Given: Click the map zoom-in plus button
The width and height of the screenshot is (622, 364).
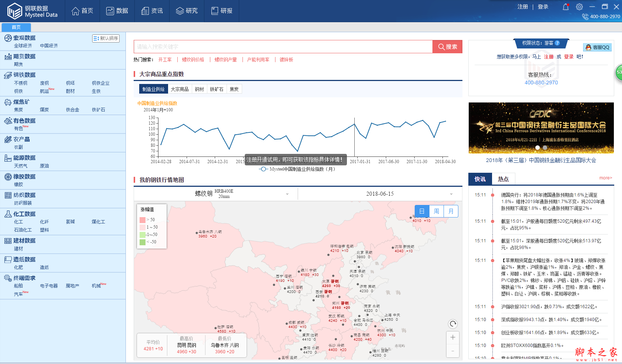Looking at the screenshot, I should click(x=453, y=337).
